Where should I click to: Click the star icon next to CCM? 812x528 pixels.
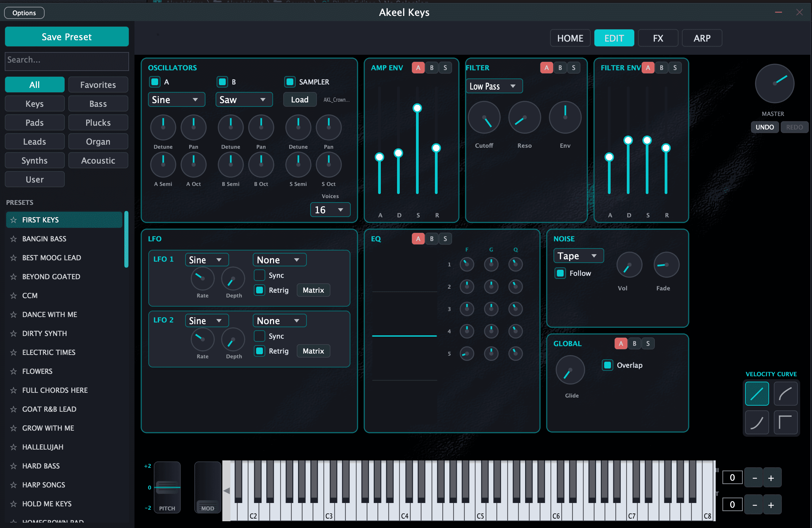(14, 295)
